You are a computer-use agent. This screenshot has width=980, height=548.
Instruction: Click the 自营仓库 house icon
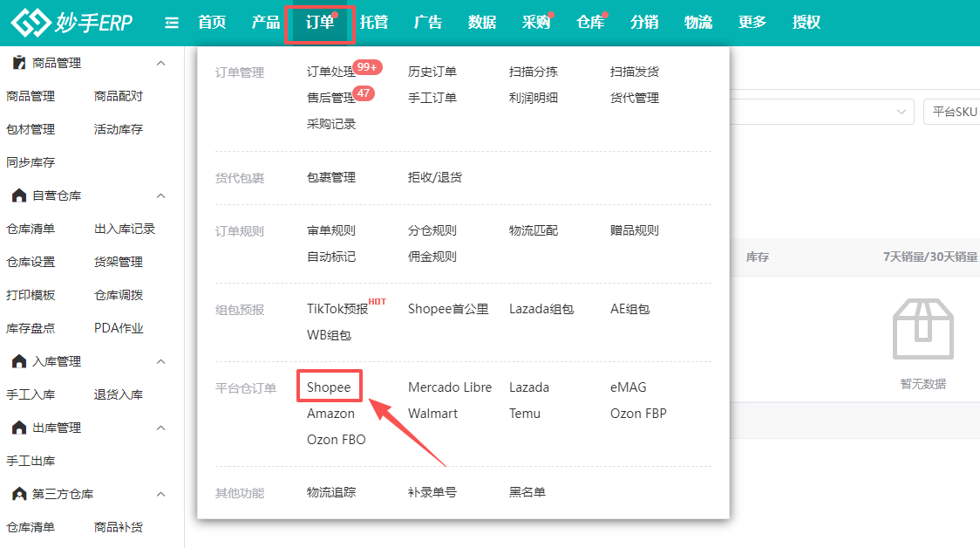(x=19, y=195)
